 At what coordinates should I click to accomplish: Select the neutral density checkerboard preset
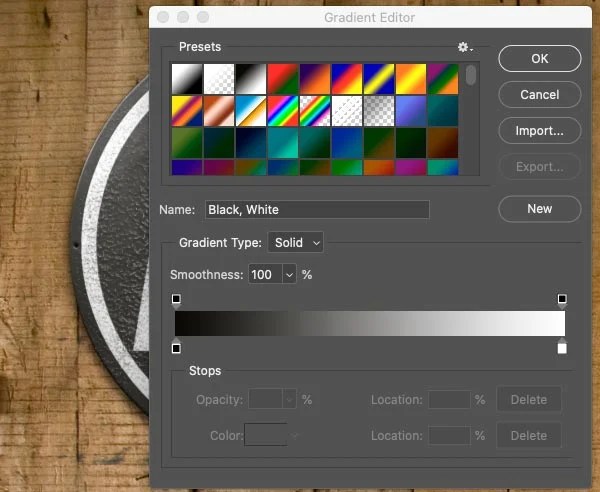[x=379, y=111]
